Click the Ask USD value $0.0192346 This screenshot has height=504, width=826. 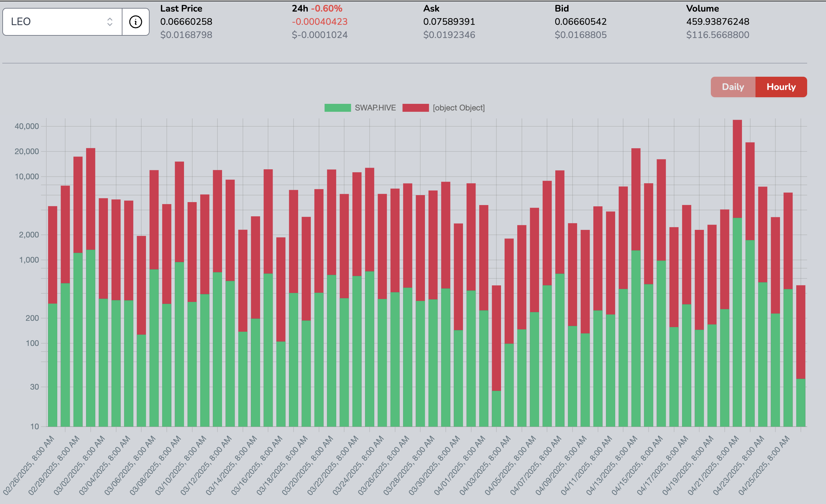(449, 35)
